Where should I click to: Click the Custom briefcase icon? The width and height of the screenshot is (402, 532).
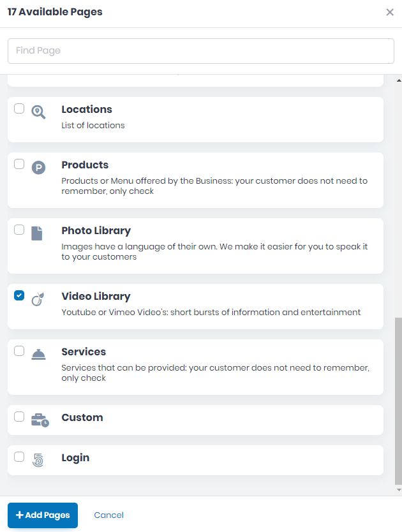pyautogui.click(x=38, y=419)
